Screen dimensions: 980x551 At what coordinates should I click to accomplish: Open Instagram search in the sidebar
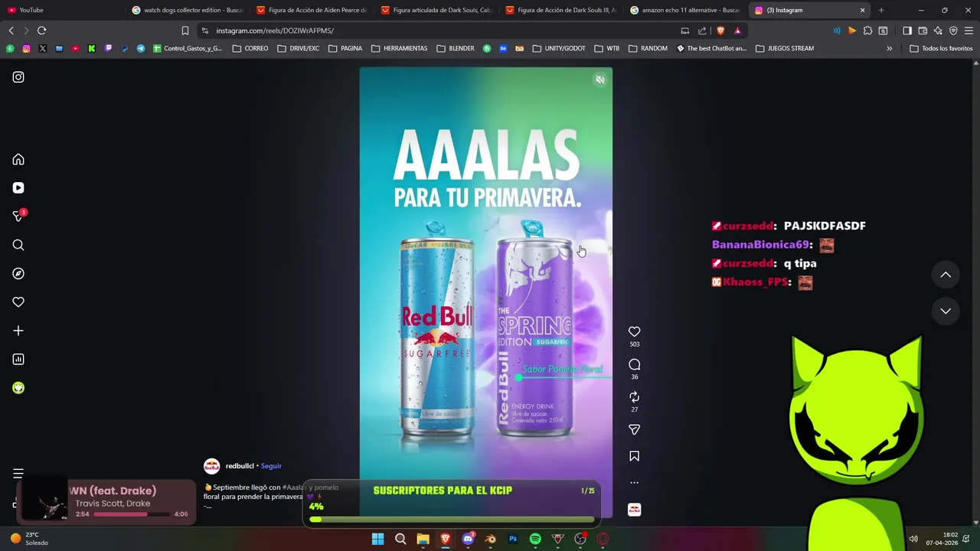[18, 245]
